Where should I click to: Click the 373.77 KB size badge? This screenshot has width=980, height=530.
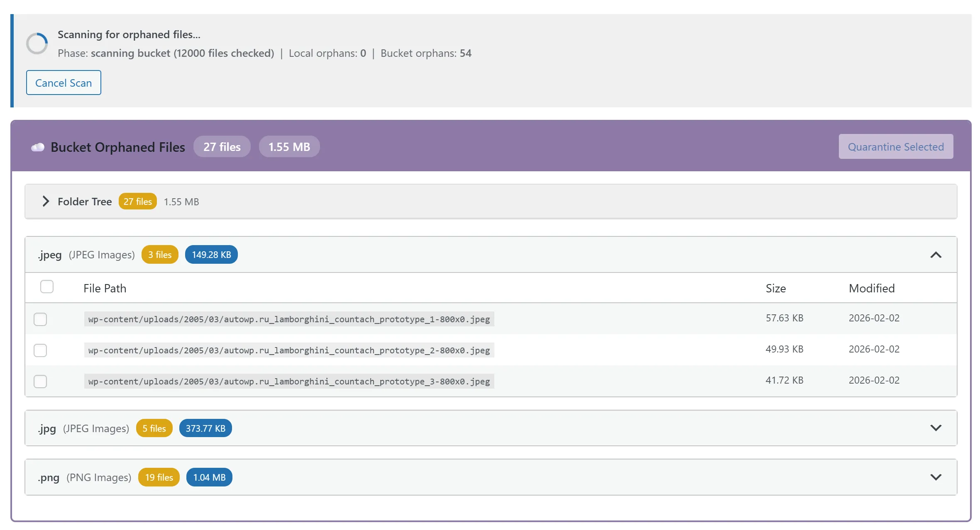pos(205,428)
